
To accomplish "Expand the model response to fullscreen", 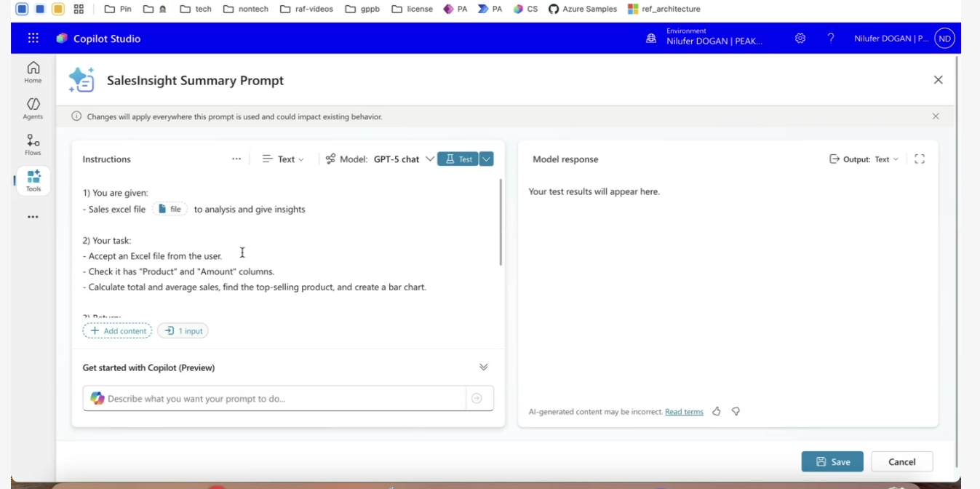I will pyautogui.click(x=920, y=159).
